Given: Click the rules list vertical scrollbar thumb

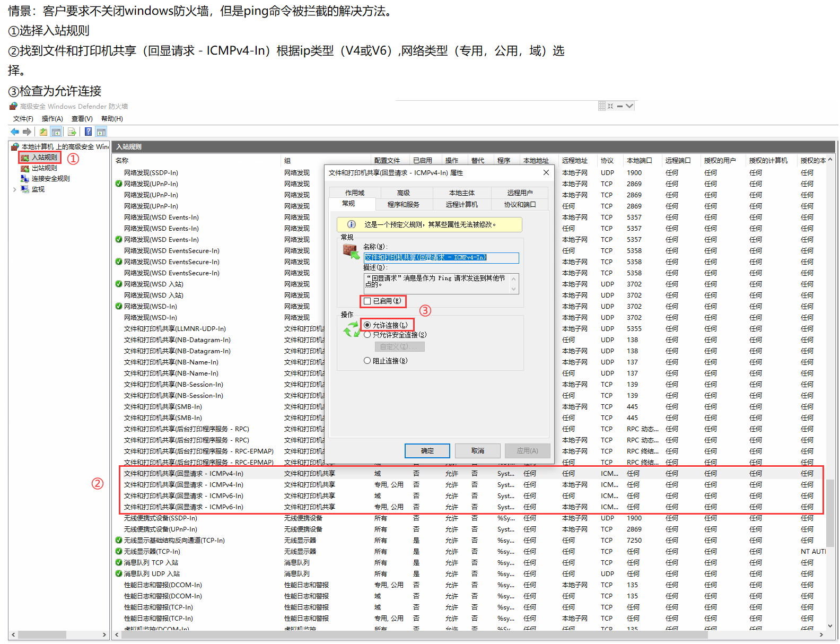Looking at the screenshot, I should click(830, 514).
